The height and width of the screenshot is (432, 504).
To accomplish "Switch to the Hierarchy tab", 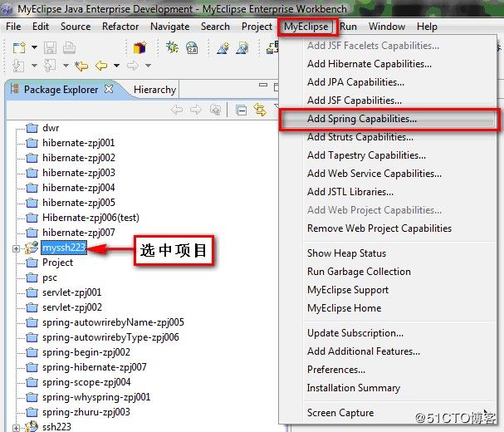I will click(x=154, y=90).
